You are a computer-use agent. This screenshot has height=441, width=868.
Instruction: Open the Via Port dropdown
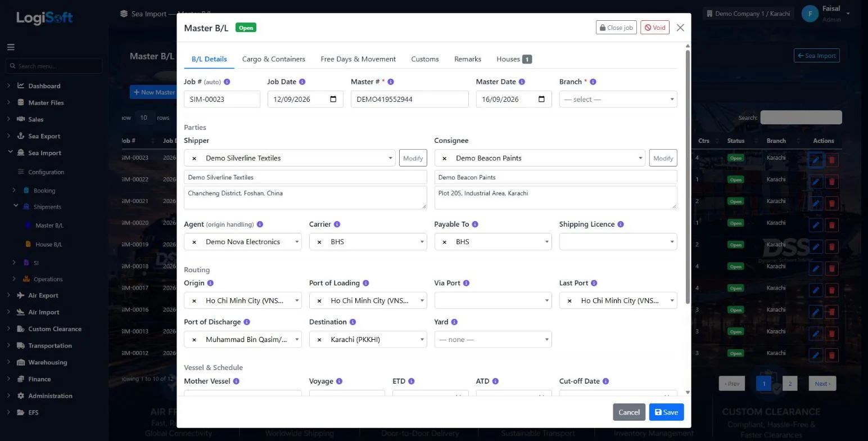(x=493, y=301)
